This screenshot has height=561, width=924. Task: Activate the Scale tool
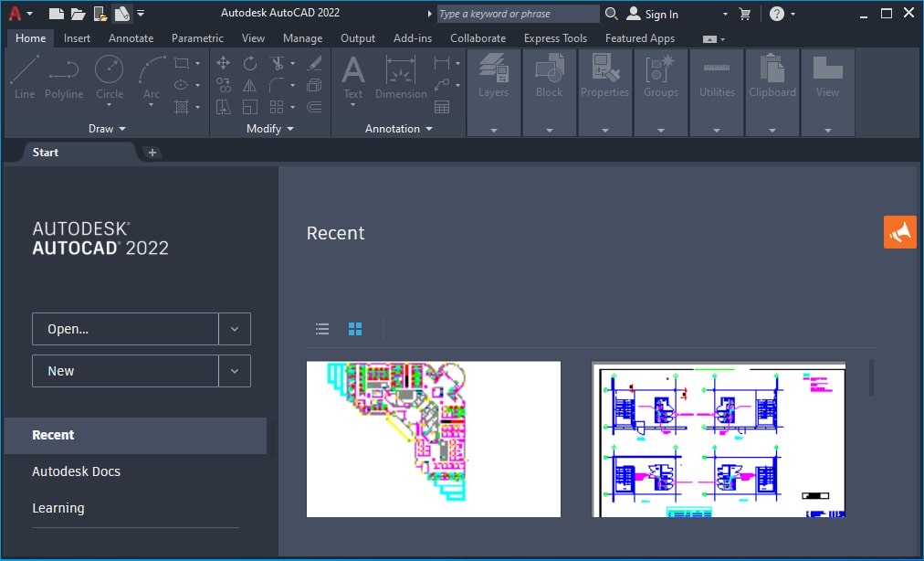[250, 107]
